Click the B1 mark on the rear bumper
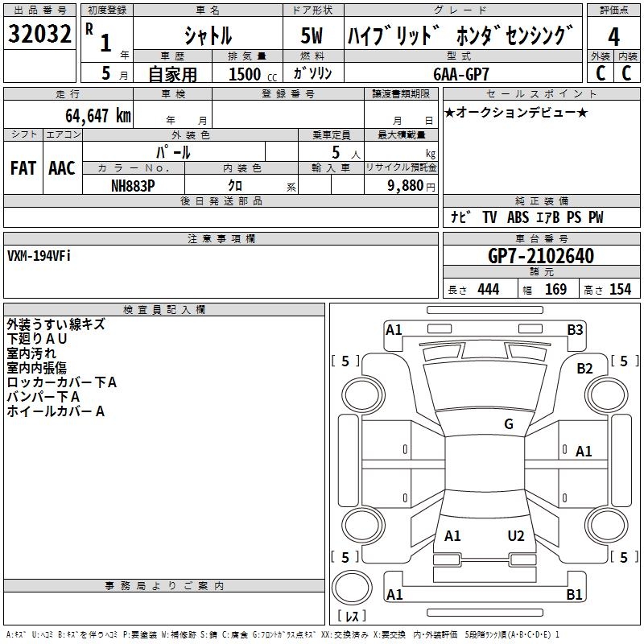644x644 pixels. 575,595
